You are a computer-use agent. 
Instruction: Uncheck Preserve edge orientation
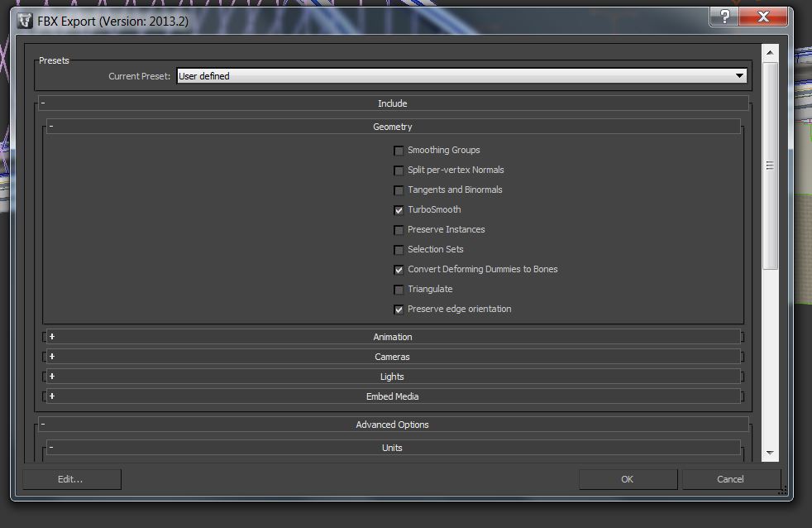(399, 310)
